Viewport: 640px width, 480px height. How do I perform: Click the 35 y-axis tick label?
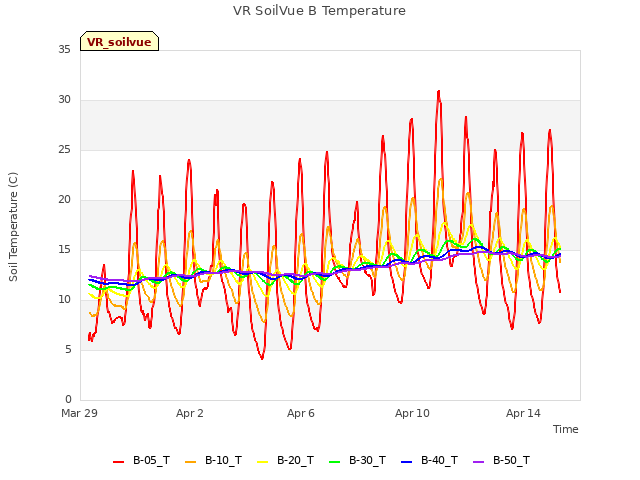(64, 50)
